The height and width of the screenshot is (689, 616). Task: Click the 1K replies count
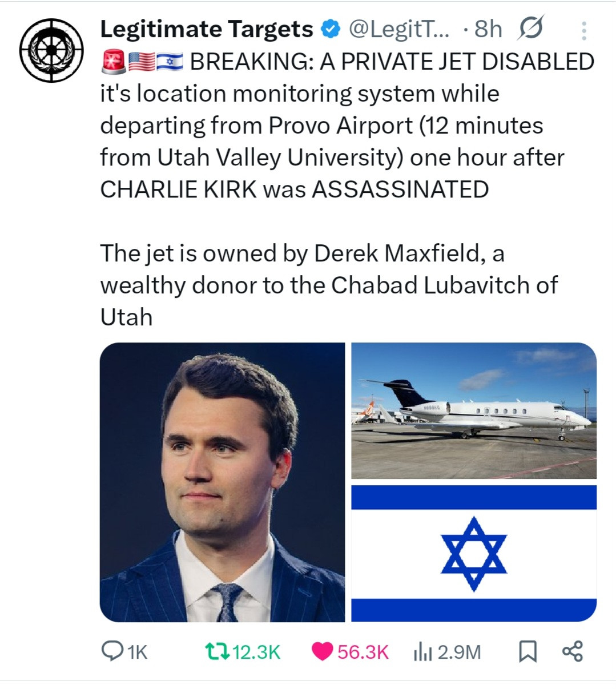(x=137, y=651)
